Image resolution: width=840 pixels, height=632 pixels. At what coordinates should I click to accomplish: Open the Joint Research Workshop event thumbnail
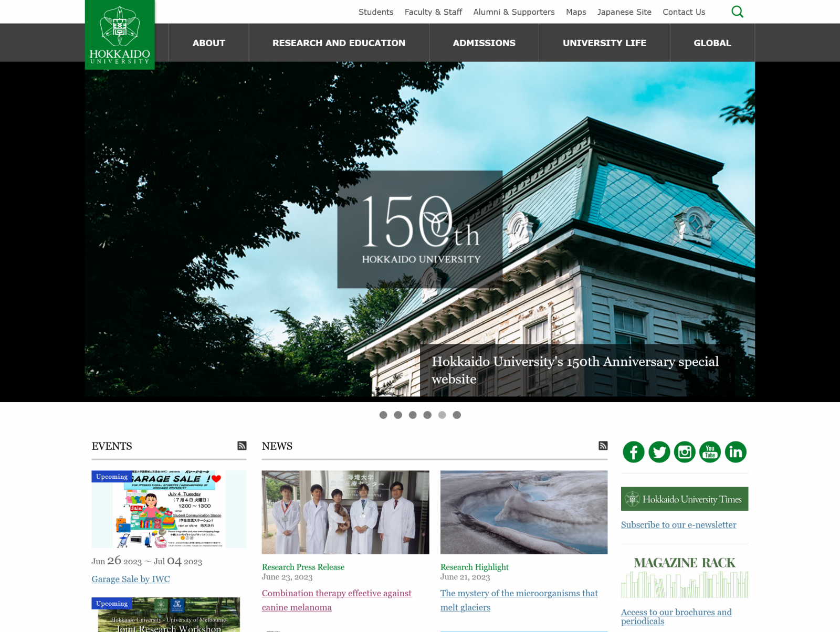point(169,615)
